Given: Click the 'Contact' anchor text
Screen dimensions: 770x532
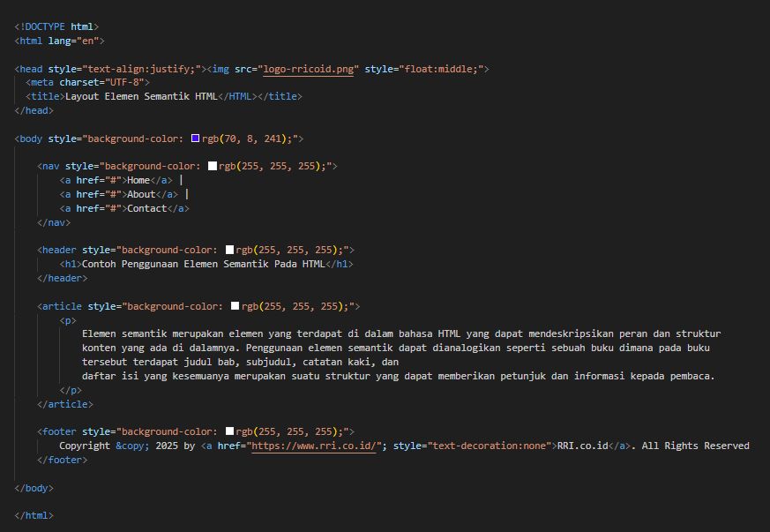Looking at the screenshot, I should click(146, 208).
